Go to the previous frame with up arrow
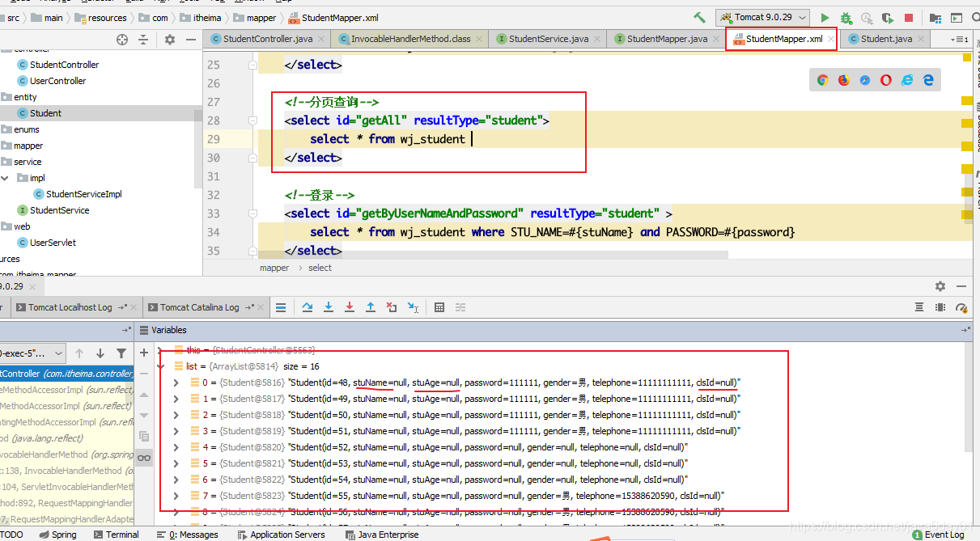 point(79,353)
